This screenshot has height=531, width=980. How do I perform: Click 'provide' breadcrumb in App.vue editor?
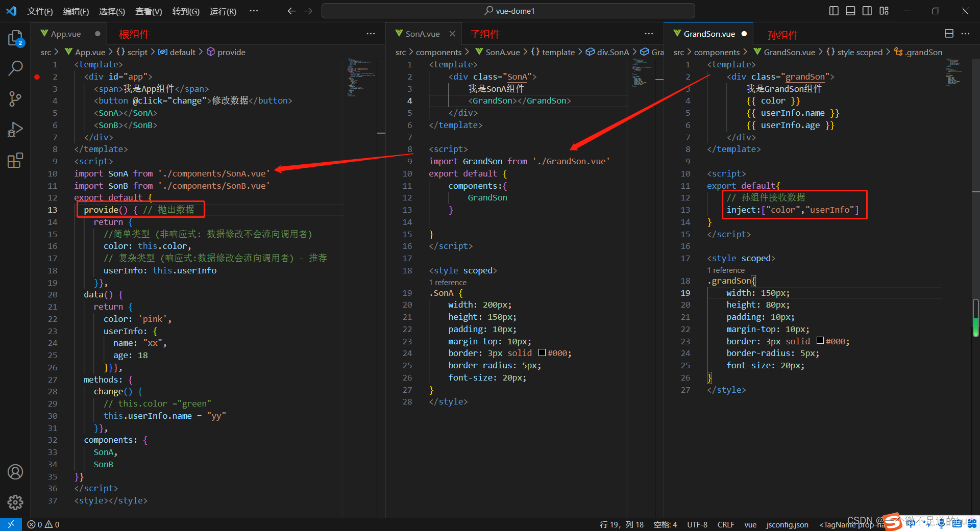(x=226, y=52)
